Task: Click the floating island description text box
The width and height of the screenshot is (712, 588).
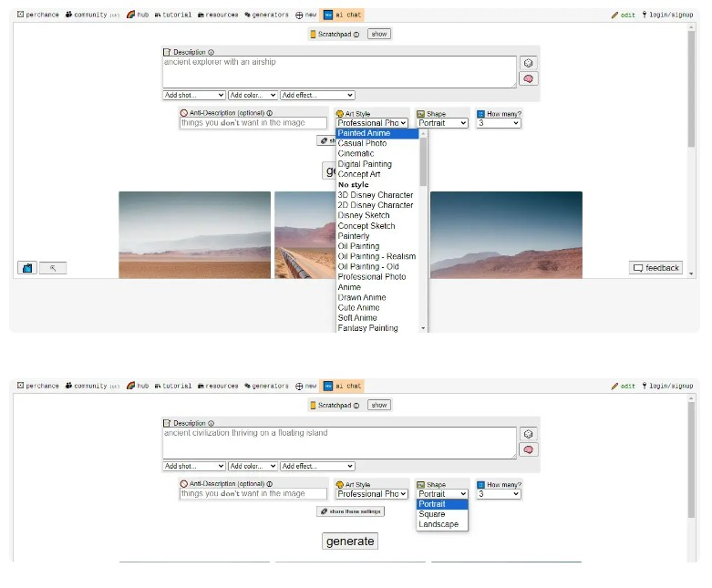Action: click(339, 443)
